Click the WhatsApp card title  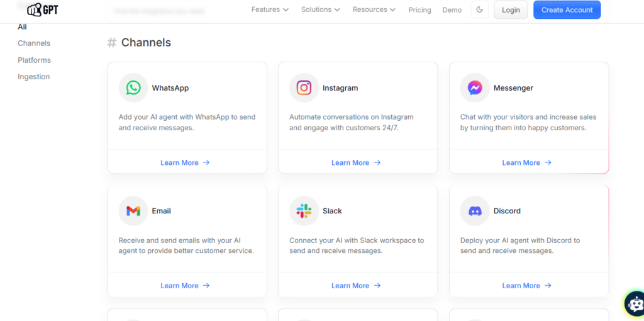[170, 88]
